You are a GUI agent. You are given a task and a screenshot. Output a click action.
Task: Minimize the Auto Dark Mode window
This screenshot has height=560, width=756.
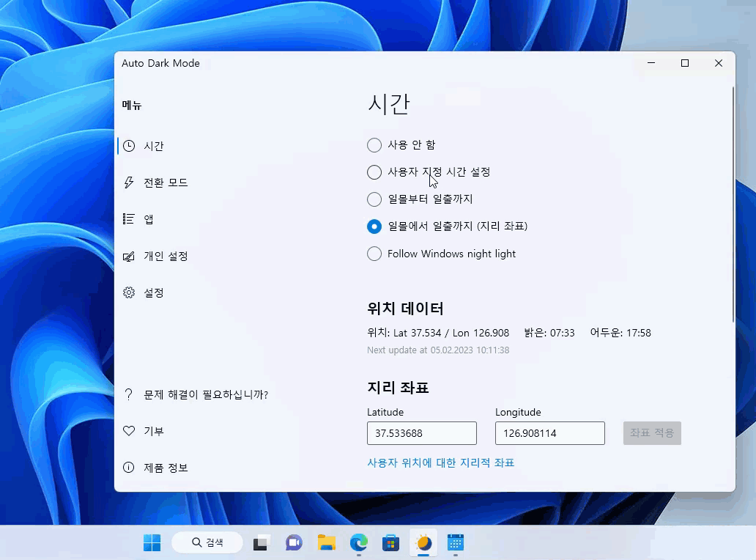(x=651, y=63)
